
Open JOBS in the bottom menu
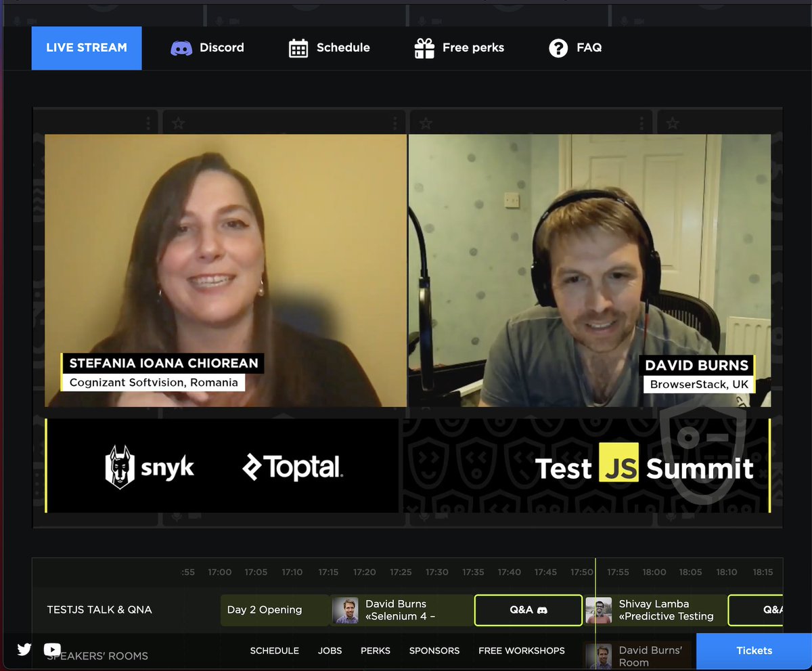tap(330, 651)
